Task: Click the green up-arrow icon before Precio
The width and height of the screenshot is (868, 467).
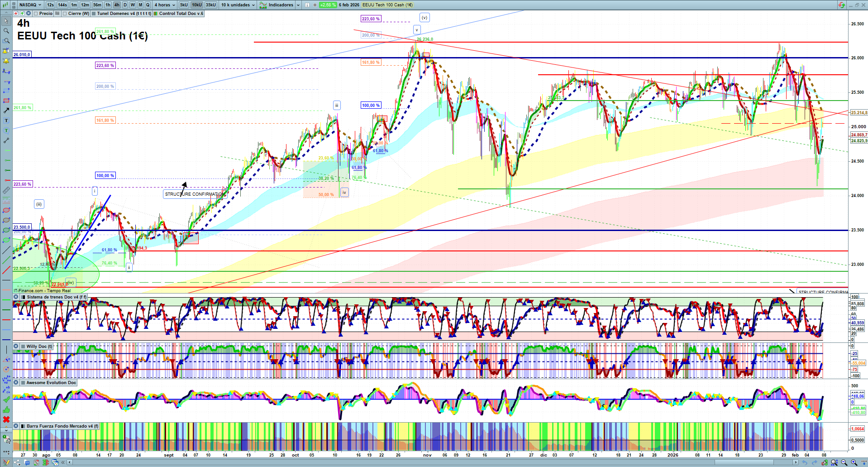Action: point(22,14)
